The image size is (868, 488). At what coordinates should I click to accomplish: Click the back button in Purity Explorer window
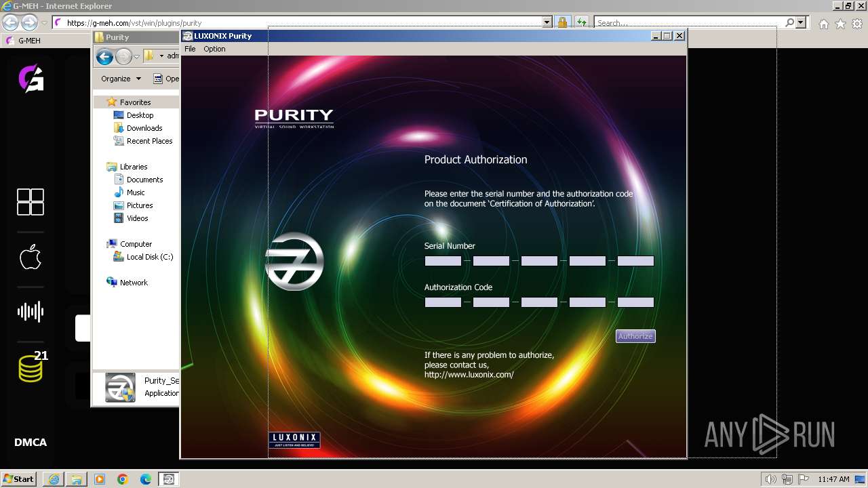pyautogui.click(x=104, y=57)
